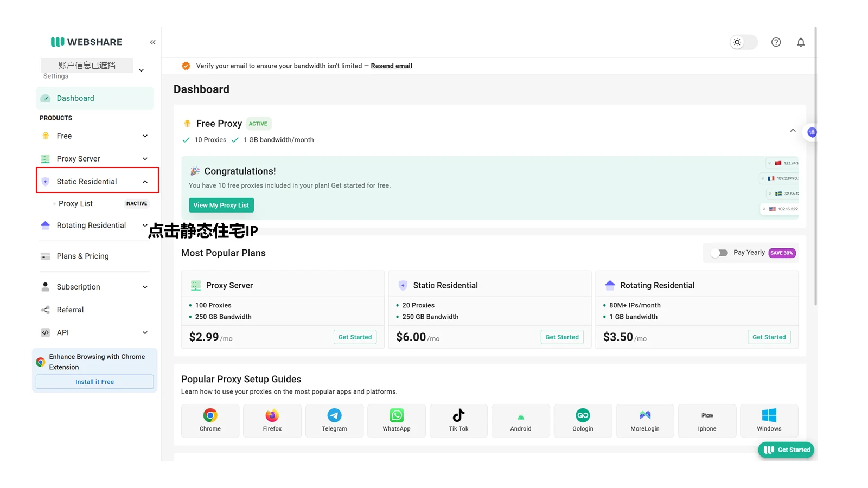The height and width of the screenshot is (488, 868).
Task: Expand the account settings dropdown
Action: click(141, 70)
